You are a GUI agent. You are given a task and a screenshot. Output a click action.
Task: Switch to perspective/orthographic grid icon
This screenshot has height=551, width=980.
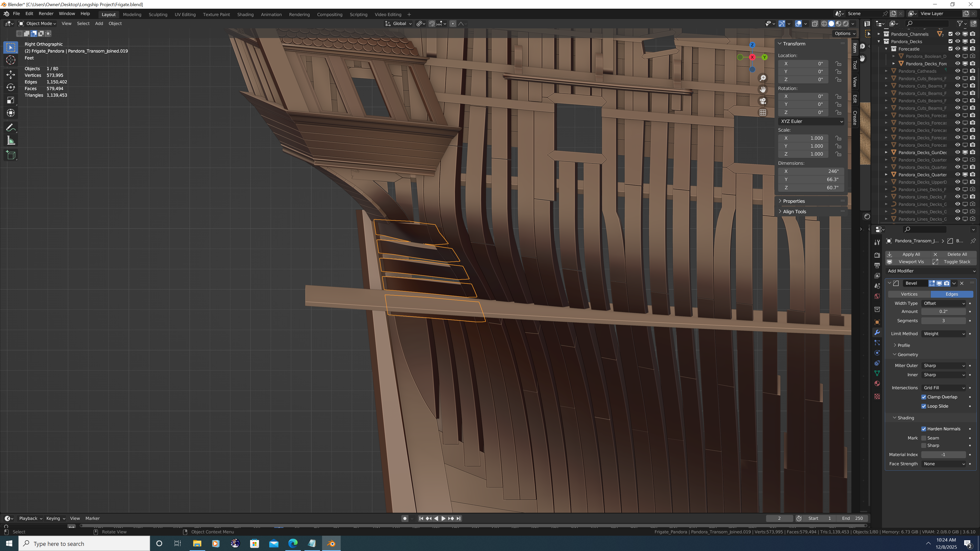(762, 112)
